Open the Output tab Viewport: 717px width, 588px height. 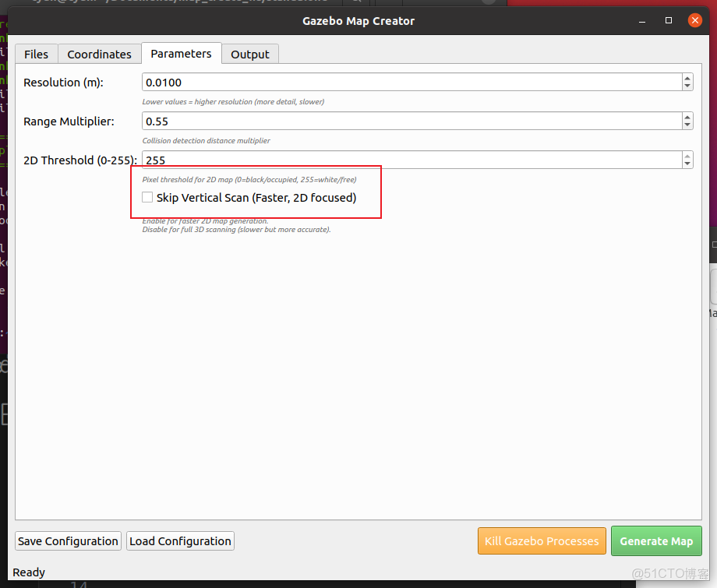(x=250, y=55)
